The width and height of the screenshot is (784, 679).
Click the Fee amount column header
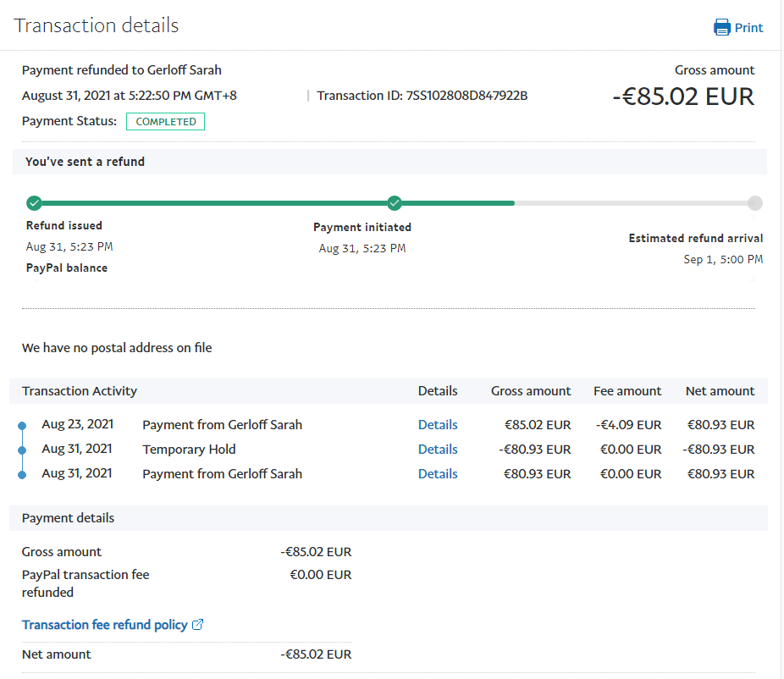627,391
